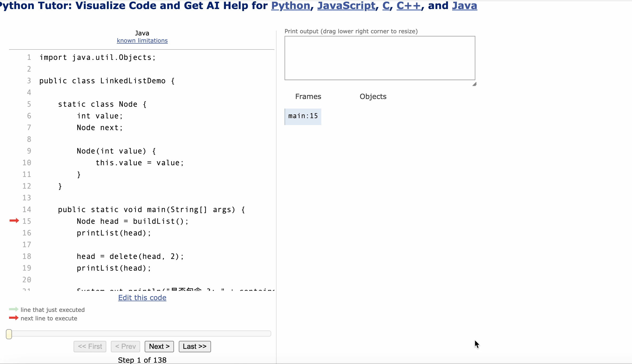This screenshot has height=364, width=632.
Task: Click the red arrow legend icon
Action: [14, 318]
